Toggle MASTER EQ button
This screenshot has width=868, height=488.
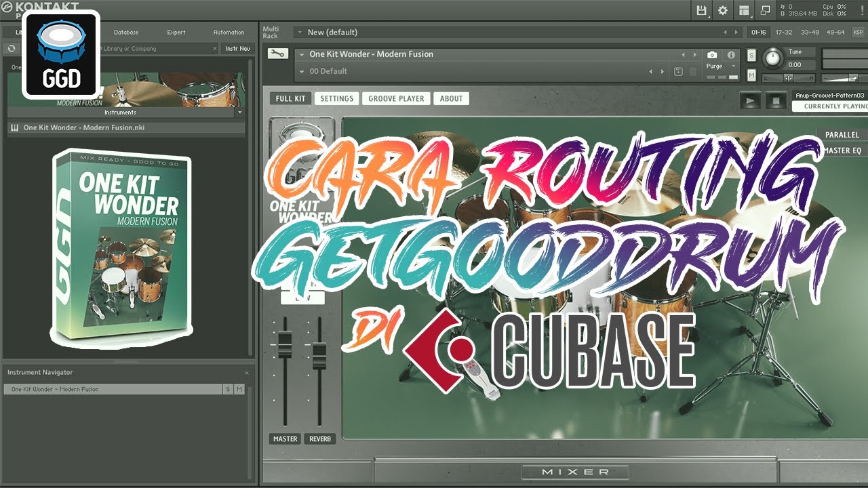(842, 150)
